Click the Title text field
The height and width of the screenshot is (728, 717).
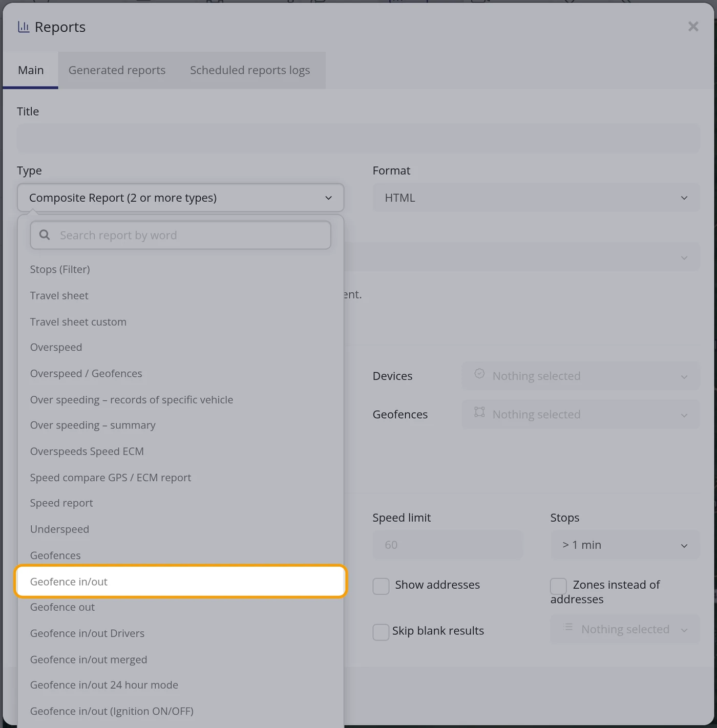(358, 139)
